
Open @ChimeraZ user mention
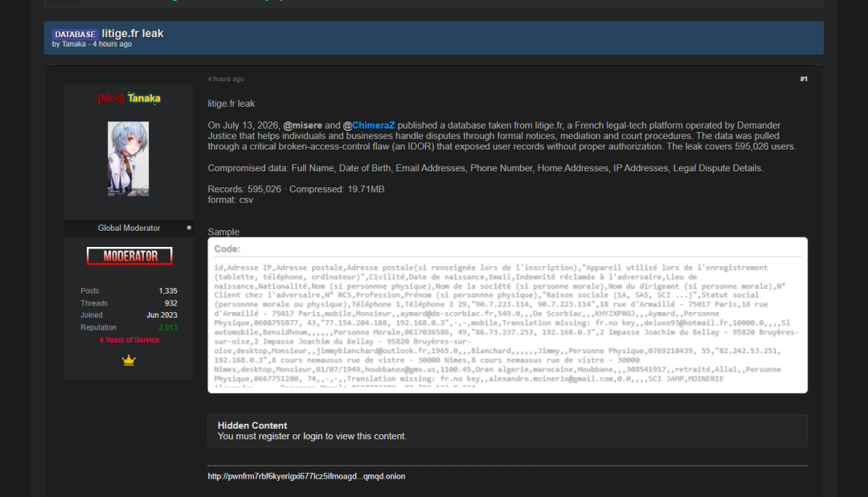tap(369, 125)
